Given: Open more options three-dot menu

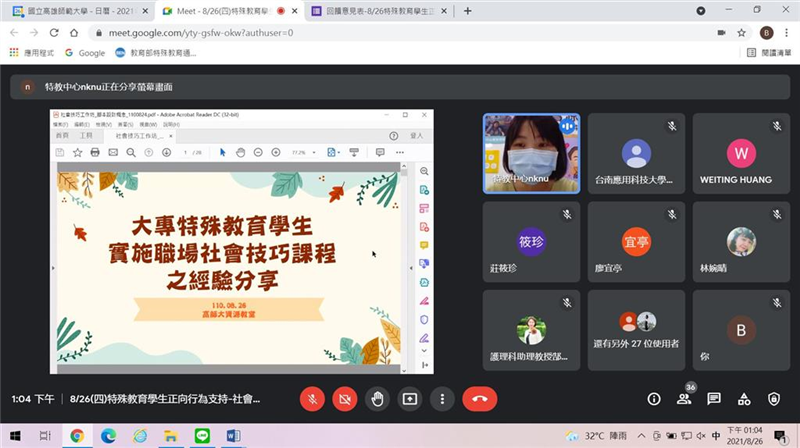Looking at the screenshot, I should [442, 399].
